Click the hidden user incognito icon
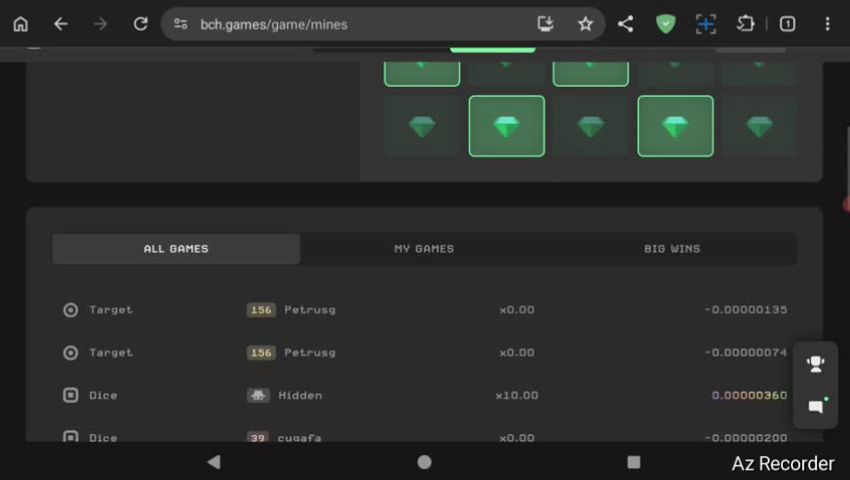This screenshot has width=850, height=480. pos(258,395)
